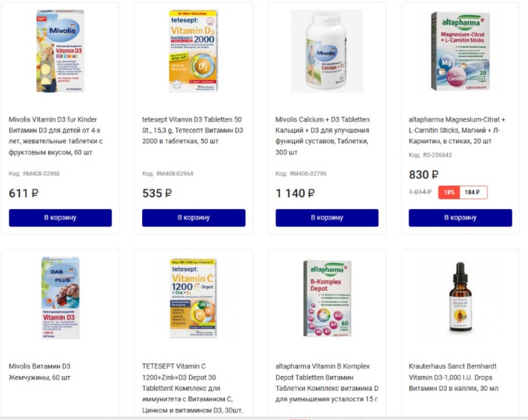Add altapharma Magnesium-Citrat sticks to cart
528x420 pixels.
click(x=460, y=217)
